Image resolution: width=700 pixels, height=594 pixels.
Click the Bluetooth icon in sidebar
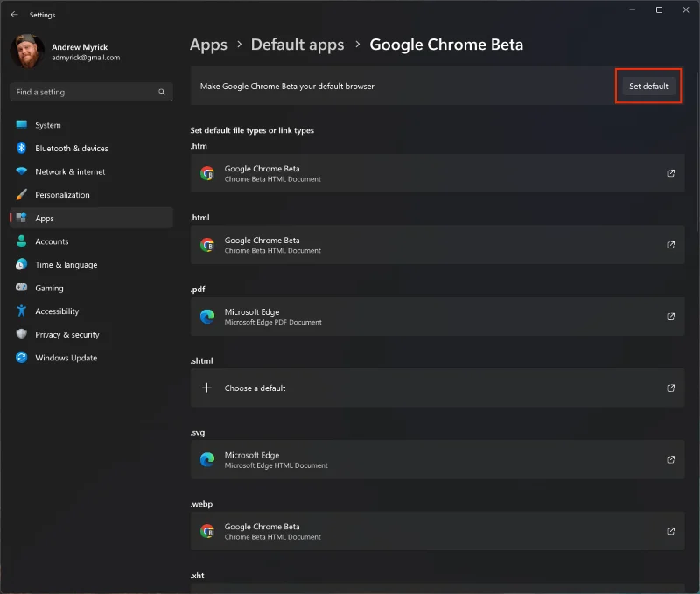(21, 148)
